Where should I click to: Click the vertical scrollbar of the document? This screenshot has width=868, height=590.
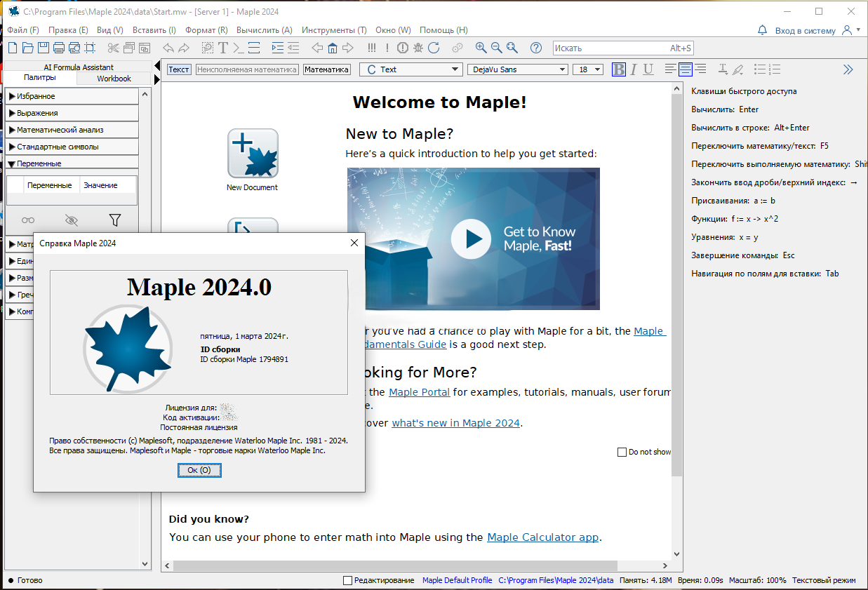[676, 281]
